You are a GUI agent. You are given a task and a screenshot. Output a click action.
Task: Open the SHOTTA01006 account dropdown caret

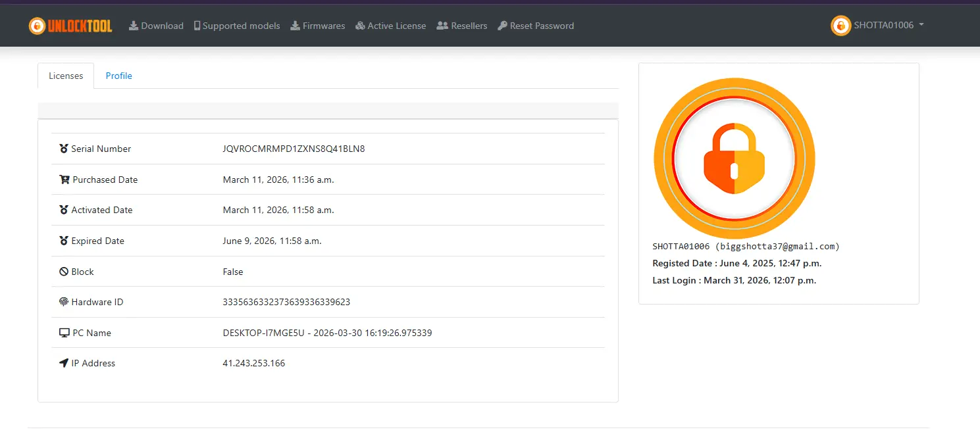pos(921,25)
